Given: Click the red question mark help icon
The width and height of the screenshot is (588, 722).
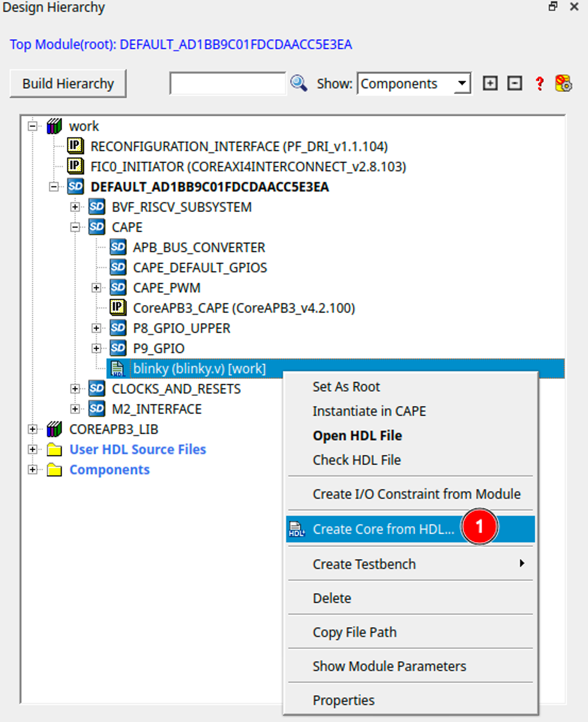Looking at the screenshot, I should pos(539,83).
